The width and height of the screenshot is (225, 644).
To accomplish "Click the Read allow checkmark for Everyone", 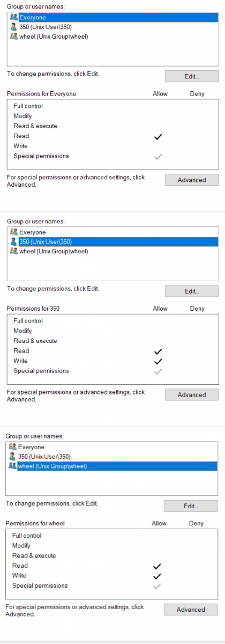I will (x=158, y=136).
